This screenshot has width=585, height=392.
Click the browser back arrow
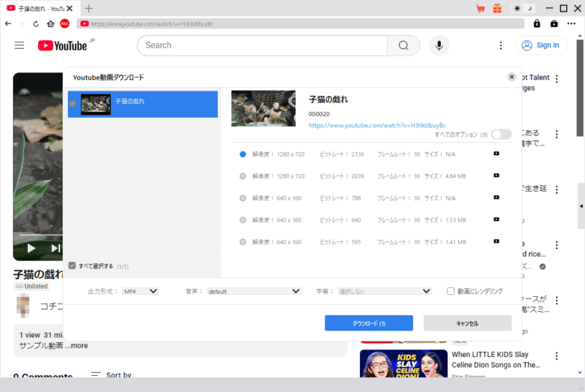8,24
